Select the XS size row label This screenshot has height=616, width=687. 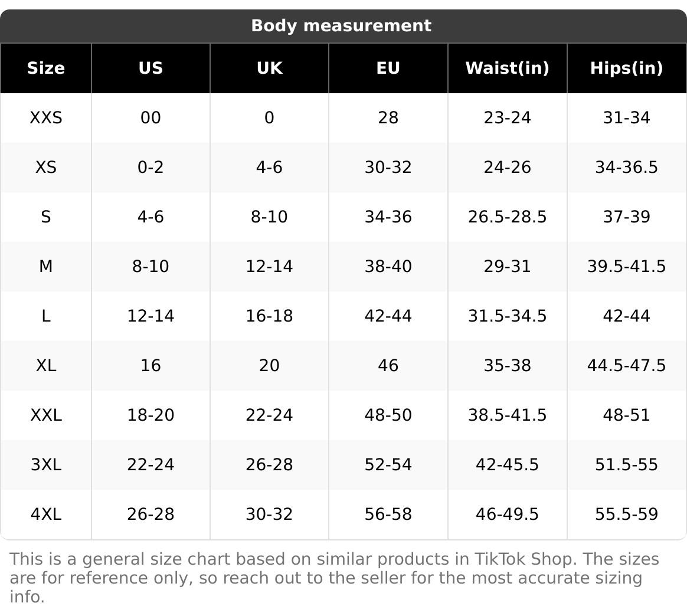(46, 168)
